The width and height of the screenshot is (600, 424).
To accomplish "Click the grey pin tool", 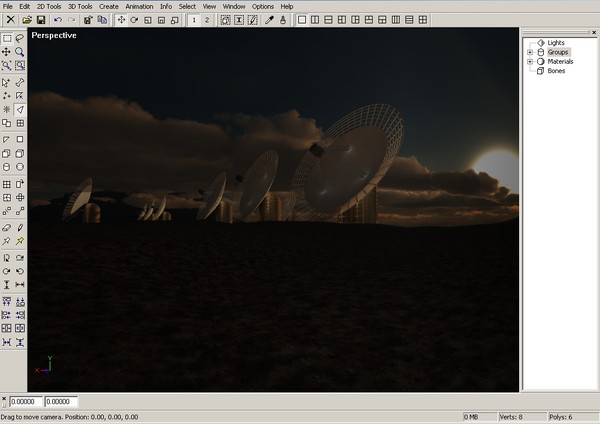I will pos(7,241).
